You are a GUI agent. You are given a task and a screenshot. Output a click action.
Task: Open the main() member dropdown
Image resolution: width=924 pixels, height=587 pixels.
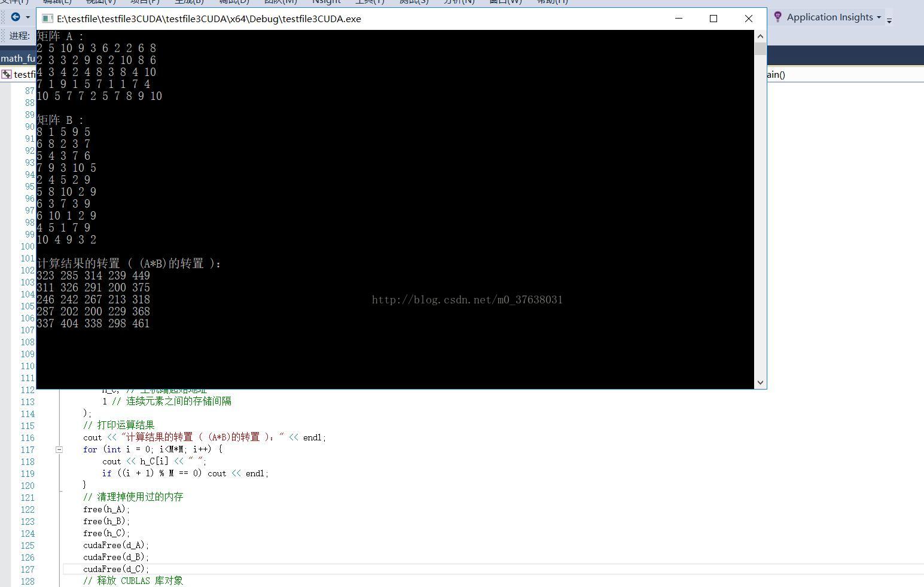coord(776,74)
